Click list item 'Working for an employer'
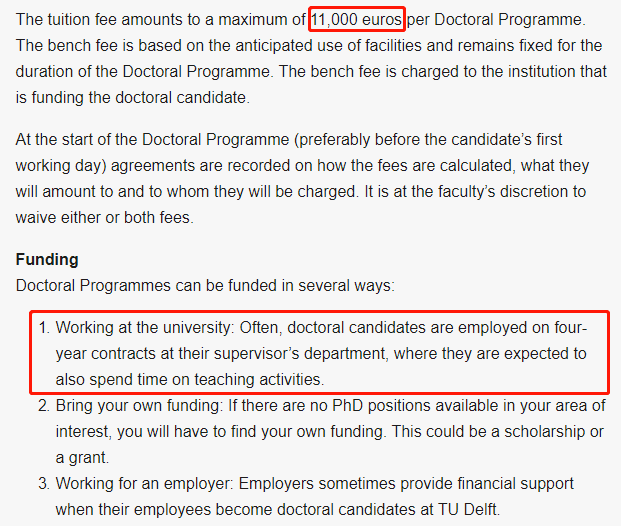The height and width of the screenshot is (526, 621). coord(306,496)
